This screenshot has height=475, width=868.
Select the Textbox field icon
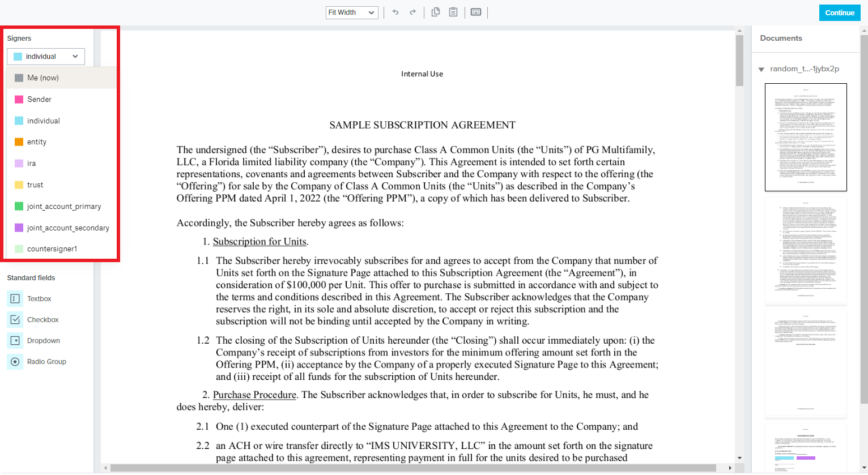(15, 298)
